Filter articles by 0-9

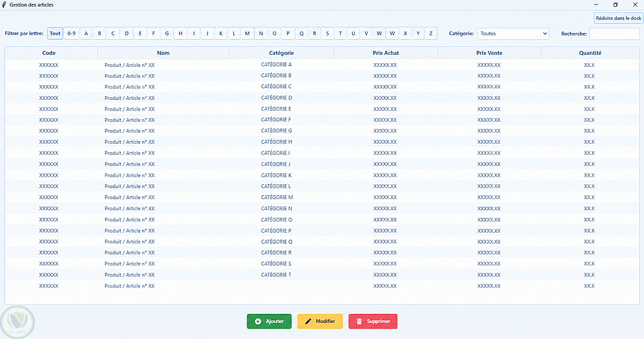71,34
